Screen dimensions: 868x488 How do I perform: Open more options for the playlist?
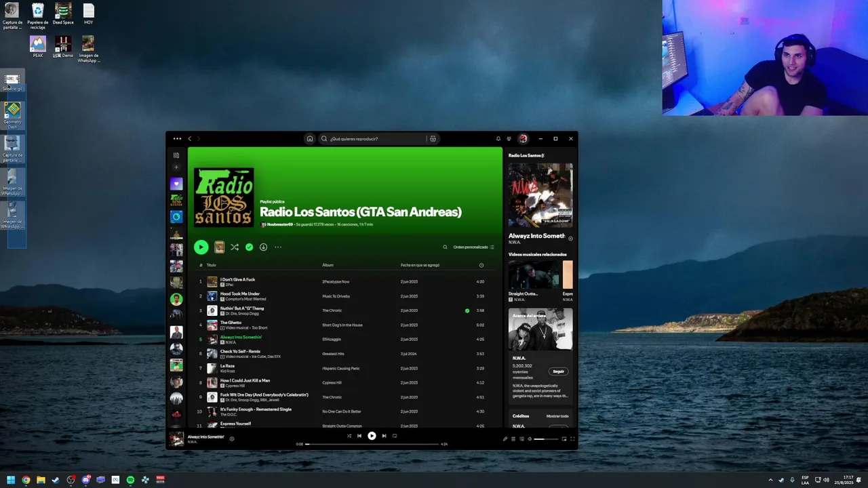pyautogui.click(x=278, y=247)
